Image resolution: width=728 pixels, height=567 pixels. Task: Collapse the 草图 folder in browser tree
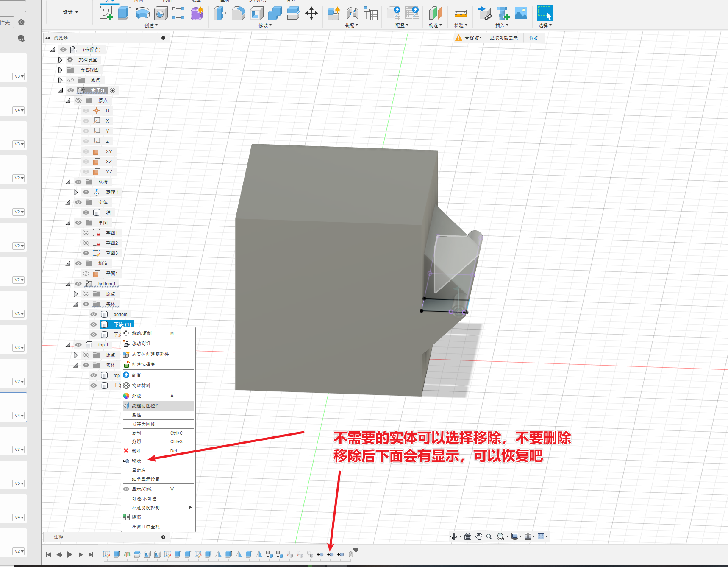pos(68,223)
